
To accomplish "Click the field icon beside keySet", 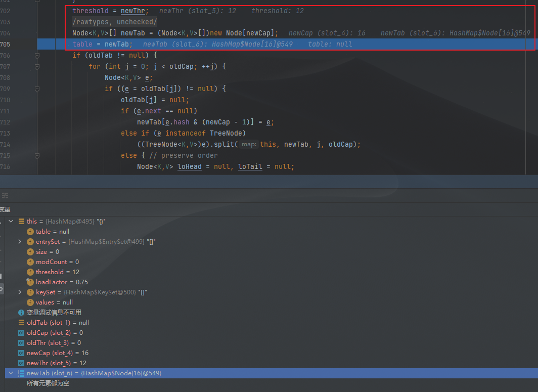I will [x=30, y=292].
